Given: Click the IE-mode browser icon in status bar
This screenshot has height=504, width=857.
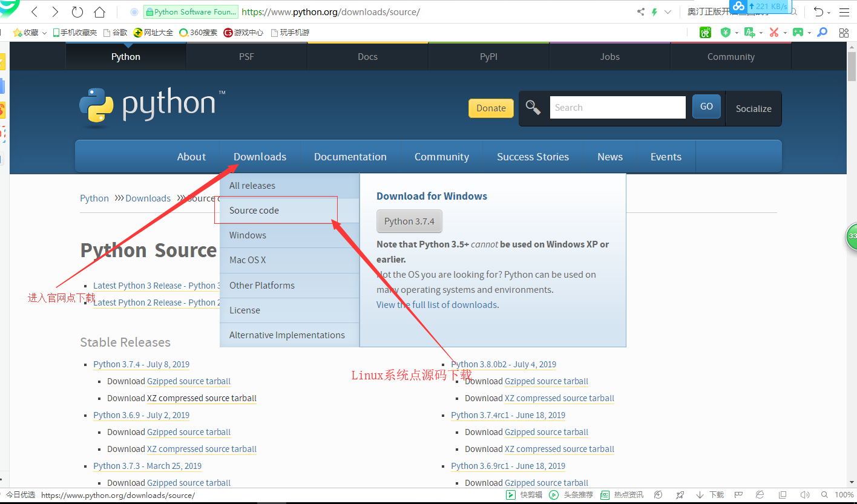Looking at the screenshot, I should click(760, 495).
